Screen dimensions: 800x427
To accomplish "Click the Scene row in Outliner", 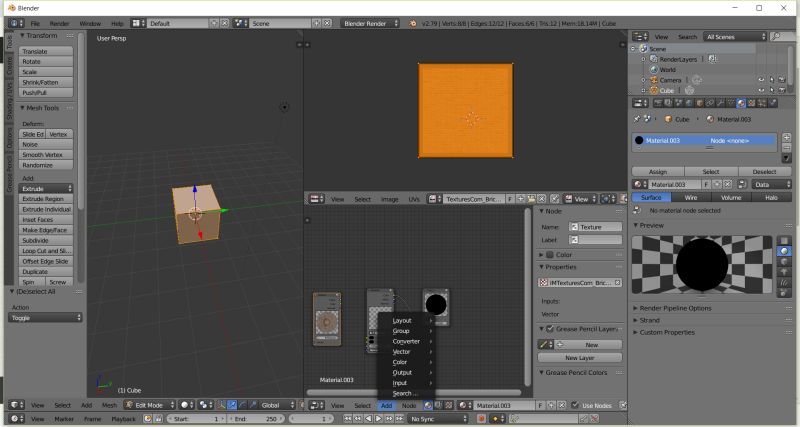I will point(694,48).
